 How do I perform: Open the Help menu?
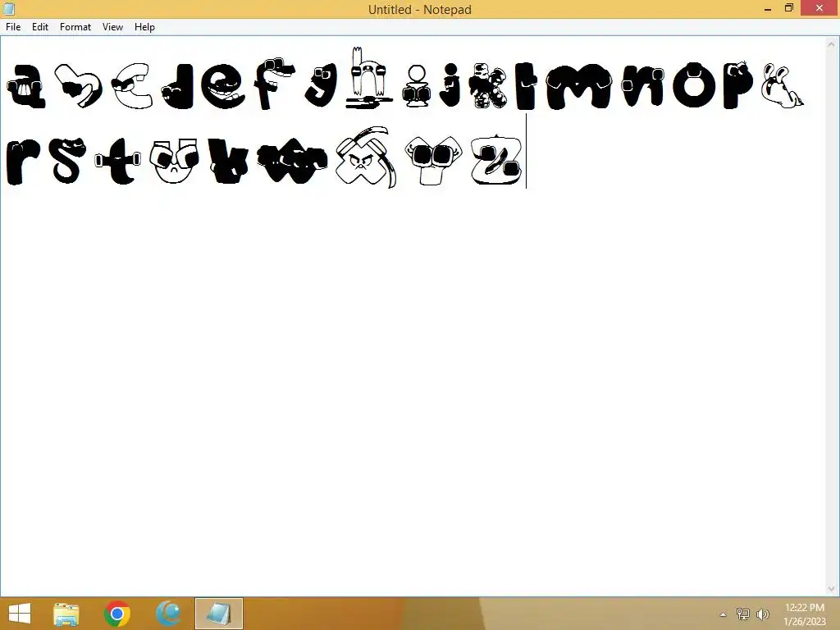144,27
